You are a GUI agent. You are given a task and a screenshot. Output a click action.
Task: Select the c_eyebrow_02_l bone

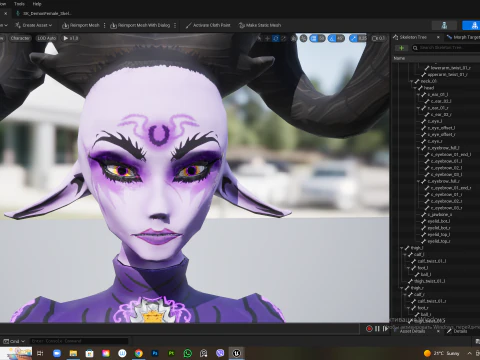(446, 168)
